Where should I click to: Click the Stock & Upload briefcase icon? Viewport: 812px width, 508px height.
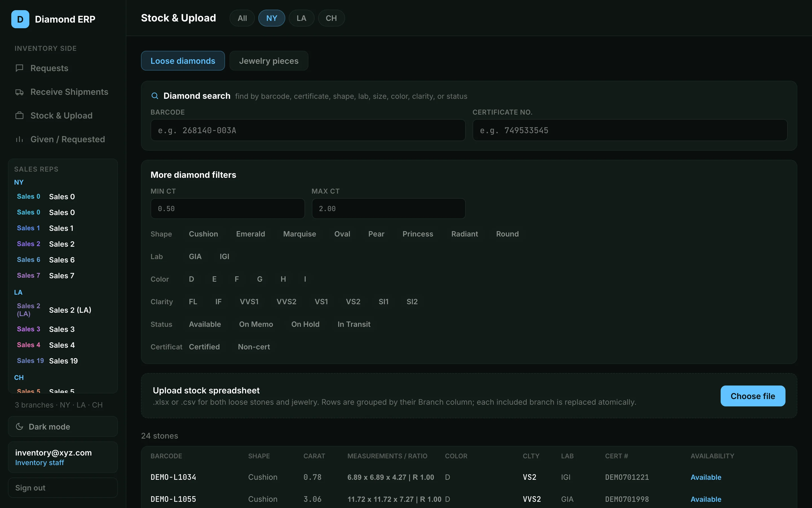(x=19, y=116)
